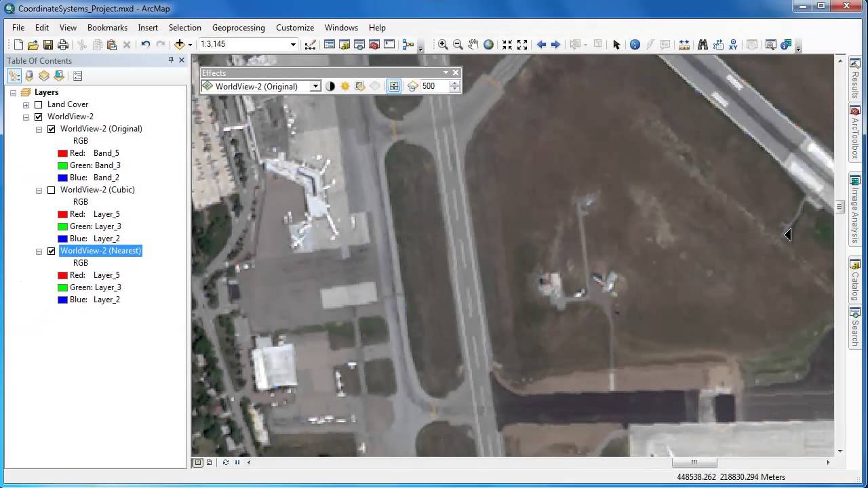The image size is (868, 488).
Task: Click the green swatch for Band_3
Action: (x=62, y=165)
